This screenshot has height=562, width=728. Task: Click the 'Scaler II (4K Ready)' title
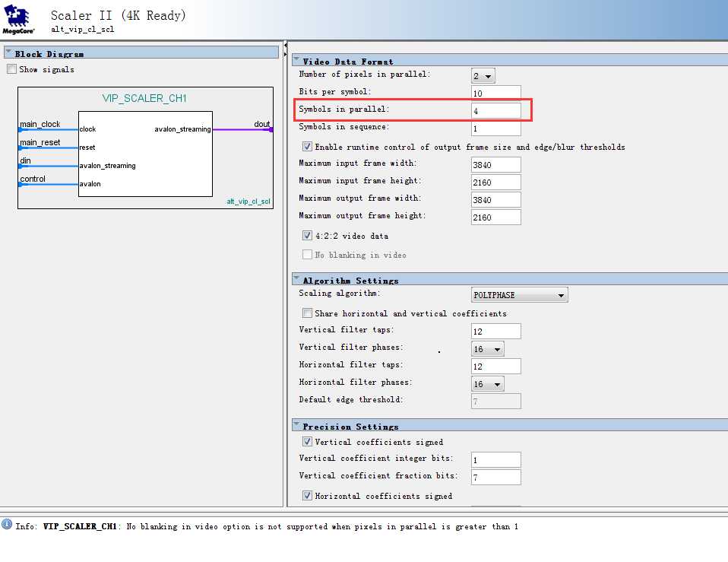pos(118,15)
